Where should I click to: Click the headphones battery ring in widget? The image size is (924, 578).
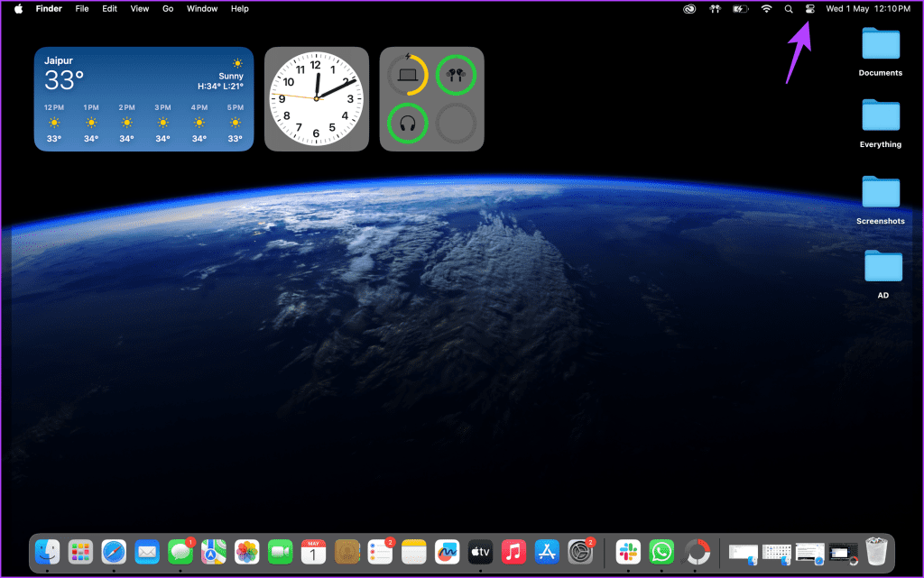pyautogui.click(x=408, y=124)
